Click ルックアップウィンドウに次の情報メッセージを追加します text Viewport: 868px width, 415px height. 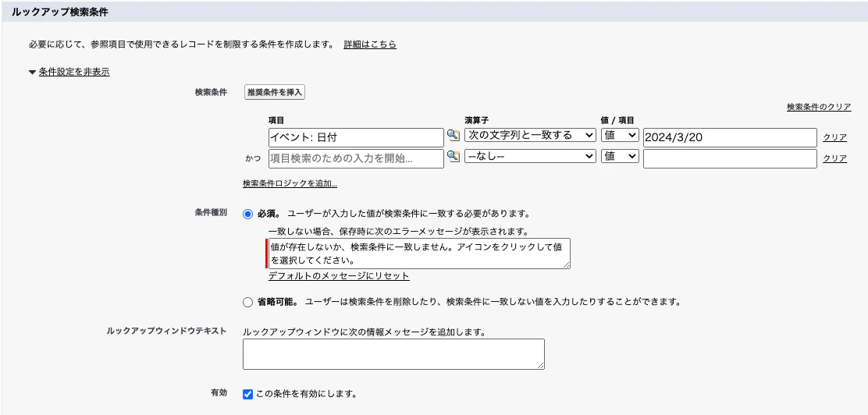[x=365, y=332]
